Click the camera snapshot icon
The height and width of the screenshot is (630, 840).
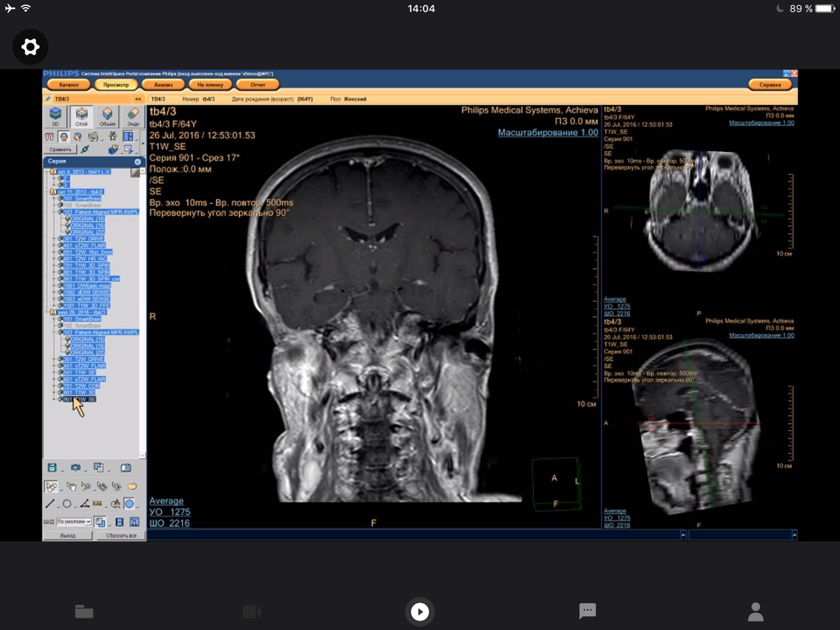tap(75, 467)
